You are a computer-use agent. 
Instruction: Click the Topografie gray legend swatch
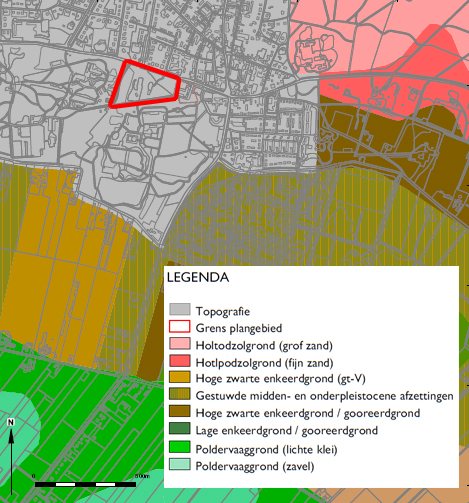pos(180,309)
